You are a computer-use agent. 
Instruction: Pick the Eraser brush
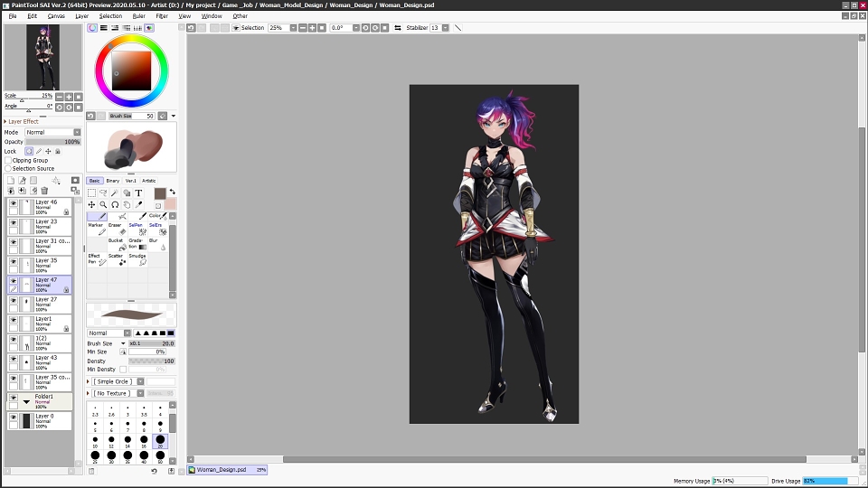(x=118, y=229)
